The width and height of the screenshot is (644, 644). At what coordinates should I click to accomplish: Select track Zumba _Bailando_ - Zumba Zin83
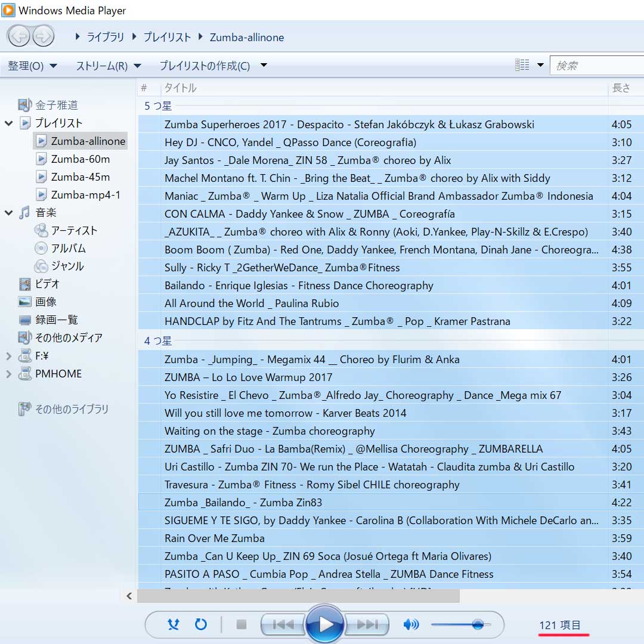tap(391, 502)
